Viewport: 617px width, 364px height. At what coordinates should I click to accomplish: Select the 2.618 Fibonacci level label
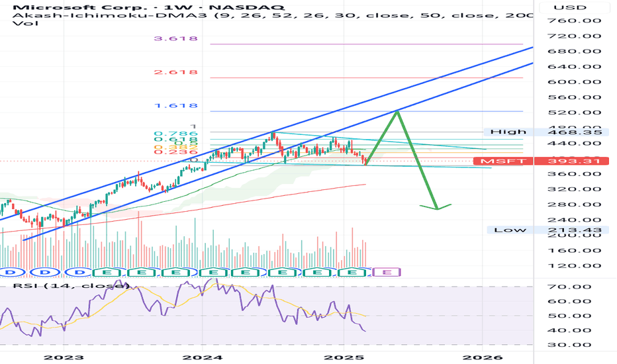click(x=175, y=72)
